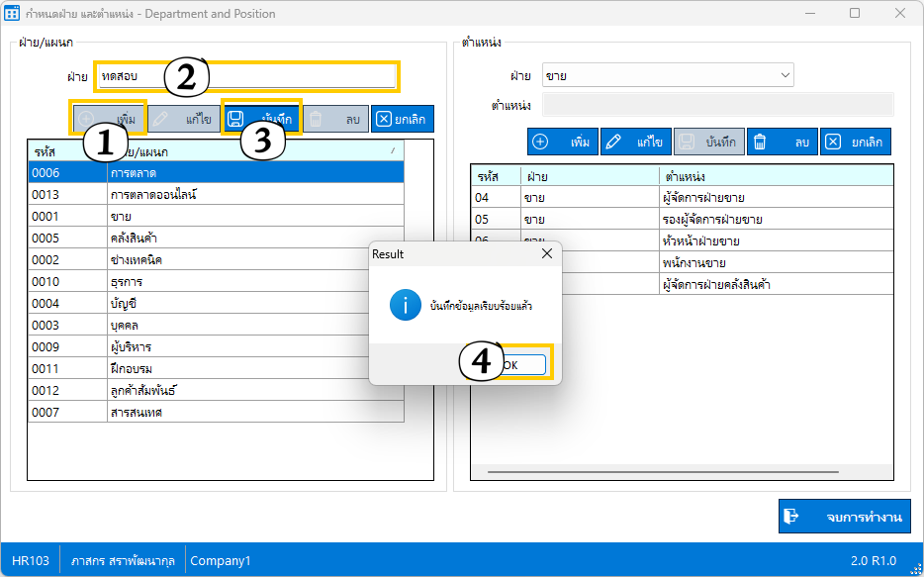Click the left panel save (บันทึก) button
This screenshot has height=577, width=924.
point(260,119)
